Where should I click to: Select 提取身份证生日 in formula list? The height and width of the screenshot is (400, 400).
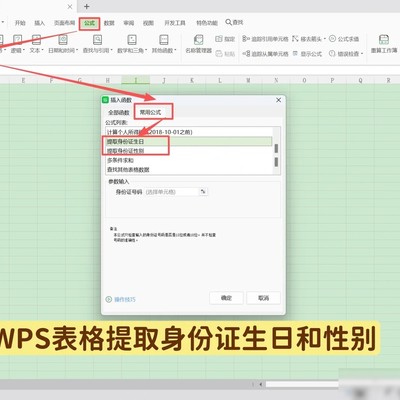pos(189,141)
